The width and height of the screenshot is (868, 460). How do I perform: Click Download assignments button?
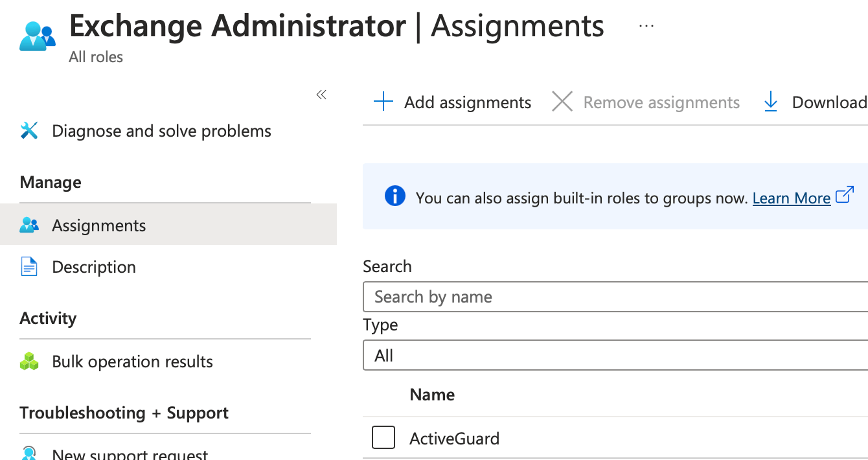[x=816, y=102]
